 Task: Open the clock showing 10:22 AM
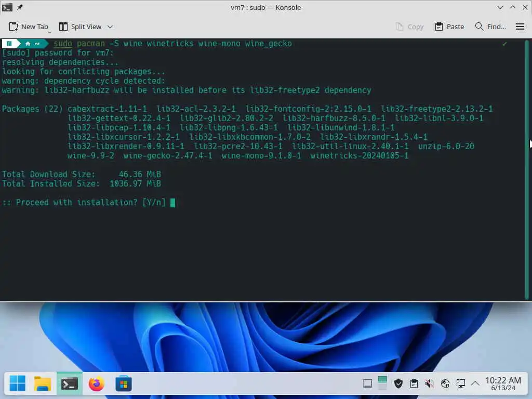[x=503, y=384]
